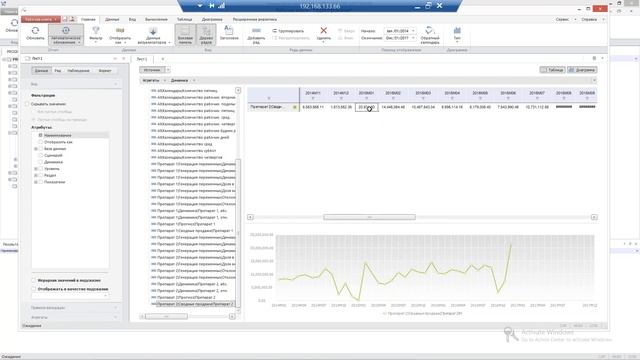Click the horizontal scrollbar thumb below table
This screenshot has height=360, width=640.
coord(369,217)
